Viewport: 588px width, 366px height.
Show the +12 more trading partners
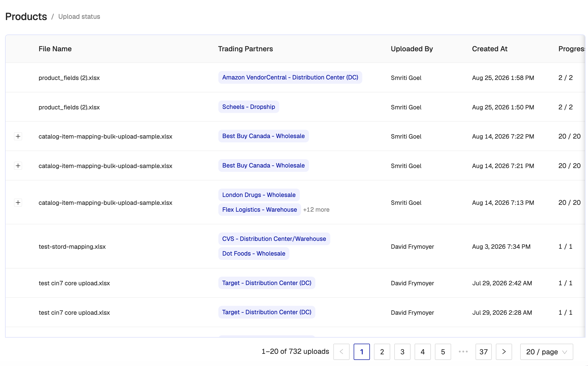(316, 210)
